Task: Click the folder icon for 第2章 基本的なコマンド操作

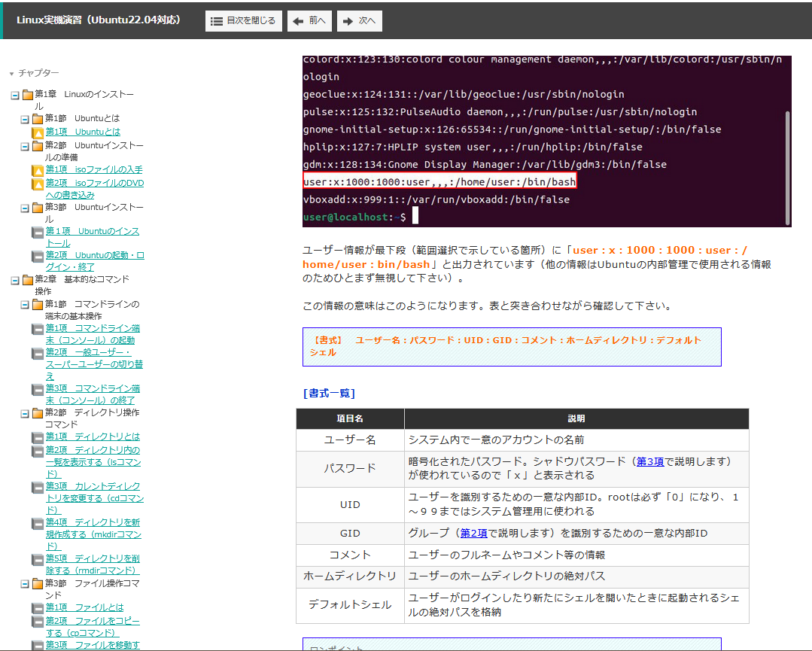Action: [x=28, y=280]
